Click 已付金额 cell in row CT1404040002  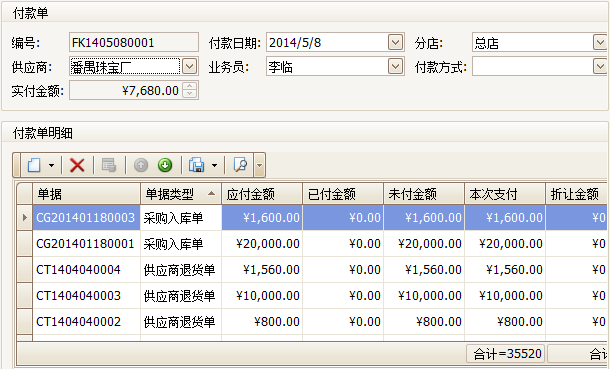coord(343,322)
